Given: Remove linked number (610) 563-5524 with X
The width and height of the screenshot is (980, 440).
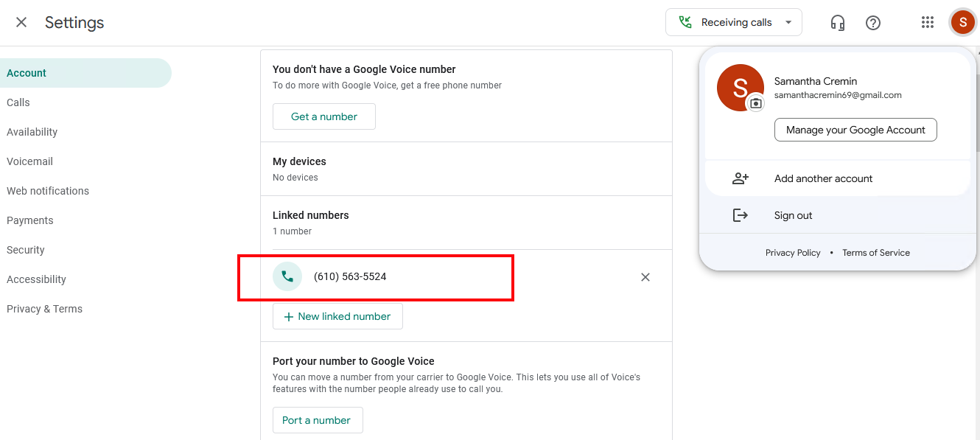Looking at the screenshot, I should click(x=645, y=277).
